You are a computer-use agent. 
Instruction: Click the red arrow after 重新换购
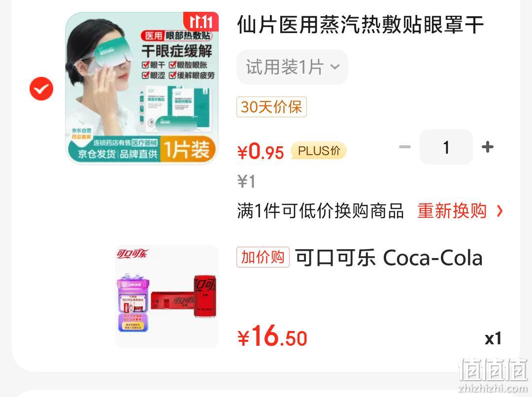pos(499,211)
